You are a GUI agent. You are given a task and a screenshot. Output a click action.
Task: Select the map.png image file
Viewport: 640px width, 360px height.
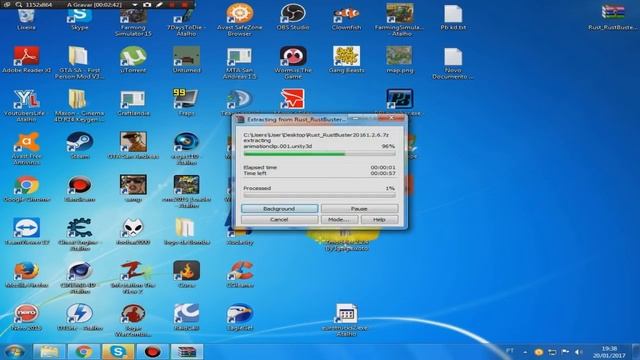400,60
